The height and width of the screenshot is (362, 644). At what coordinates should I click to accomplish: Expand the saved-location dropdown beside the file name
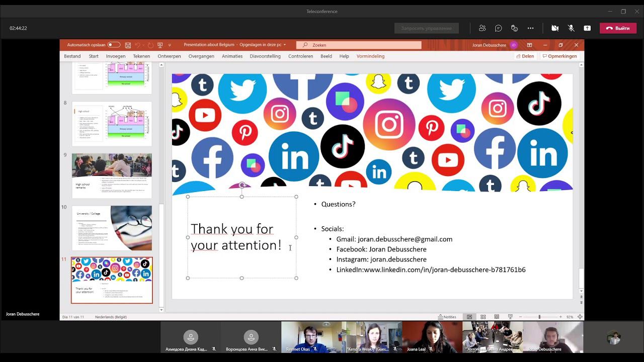point(285,45)
